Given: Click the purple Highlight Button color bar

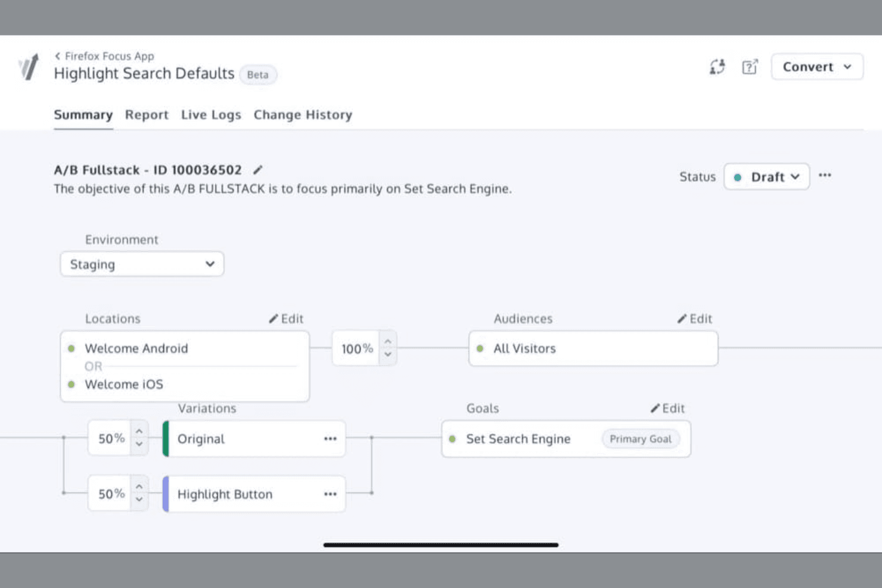Looking at the screenshot, I should (x=166, y=494).
